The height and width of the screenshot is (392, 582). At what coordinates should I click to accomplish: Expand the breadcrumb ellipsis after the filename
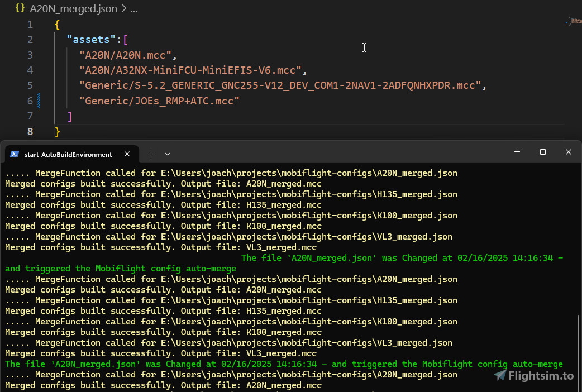pos(133,9)
